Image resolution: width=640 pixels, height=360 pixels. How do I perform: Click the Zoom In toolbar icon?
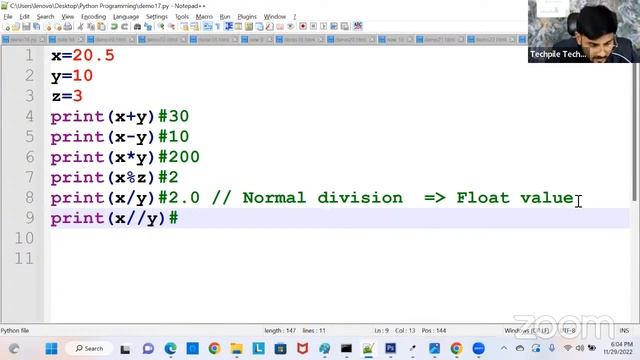[160, 27]
